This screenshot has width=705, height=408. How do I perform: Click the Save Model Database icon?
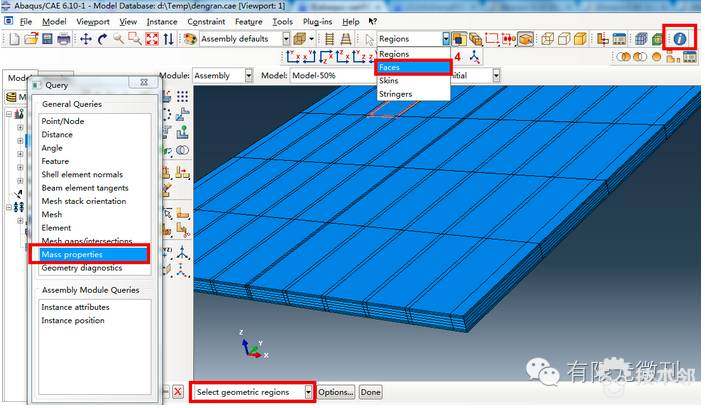point(46,39)
